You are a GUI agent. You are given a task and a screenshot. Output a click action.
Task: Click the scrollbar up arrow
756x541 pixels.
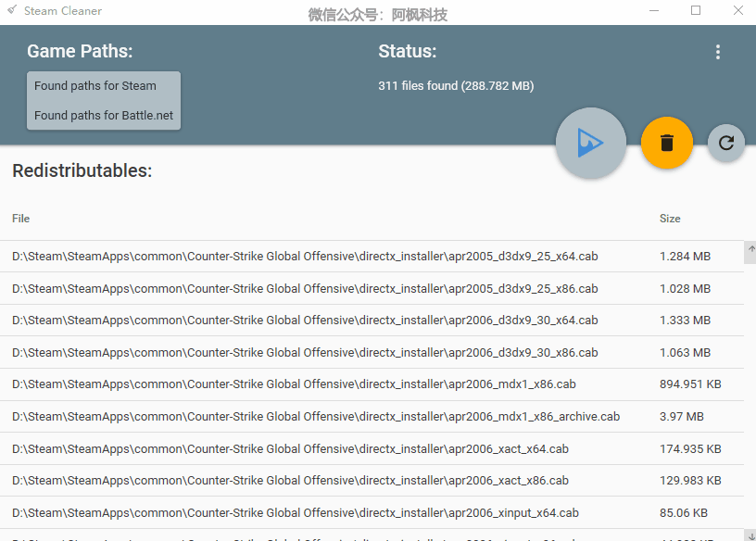[750, 249]
